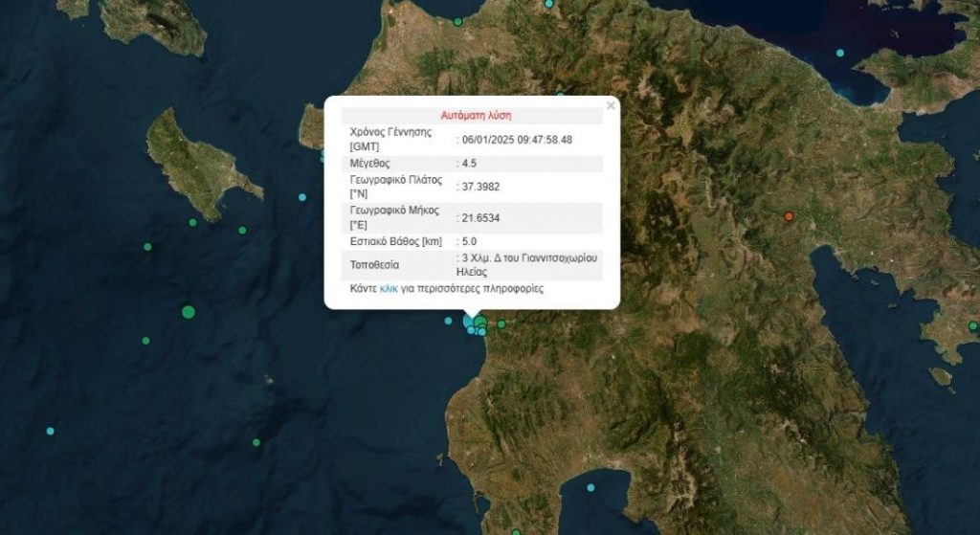Click the focal depth value 5.0

point(469,241)
